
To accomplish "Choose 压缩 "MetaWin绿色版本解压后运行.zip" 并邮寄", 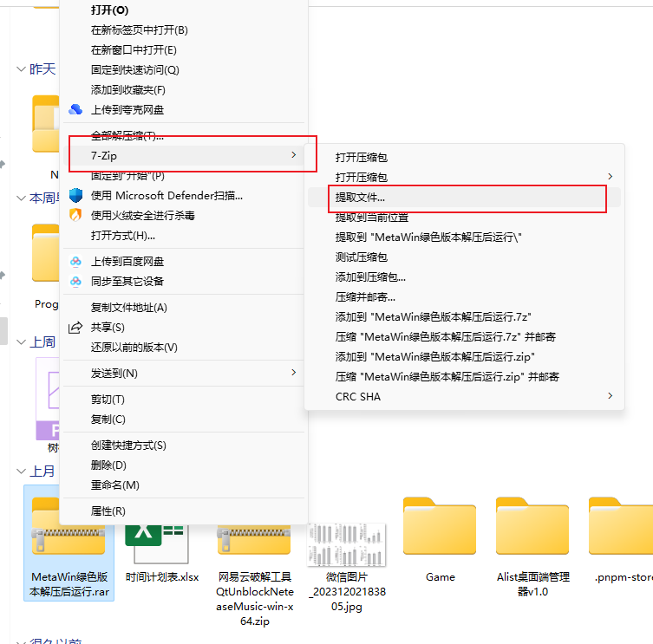I will point(464,377).
